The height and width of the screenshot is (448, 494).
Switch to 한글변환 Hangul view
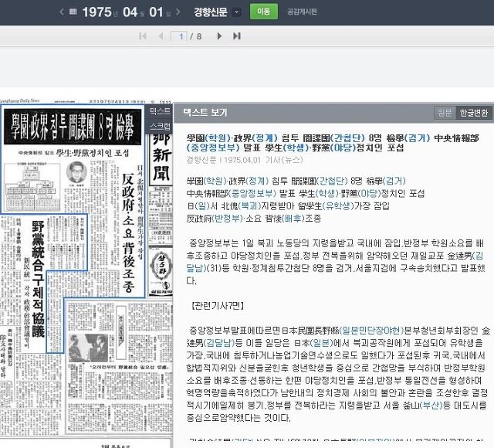(x=473, y=113)
